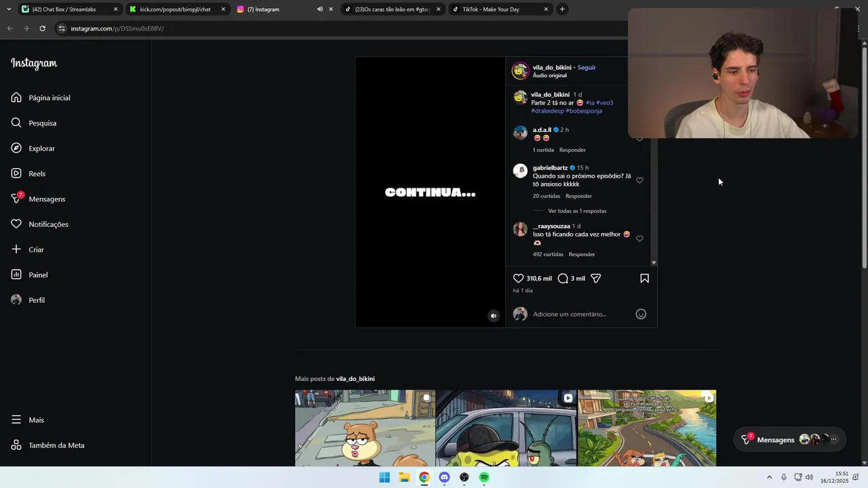View the 20 curtidas likes list
Screen dimensions: 868x488
(547, 196)
